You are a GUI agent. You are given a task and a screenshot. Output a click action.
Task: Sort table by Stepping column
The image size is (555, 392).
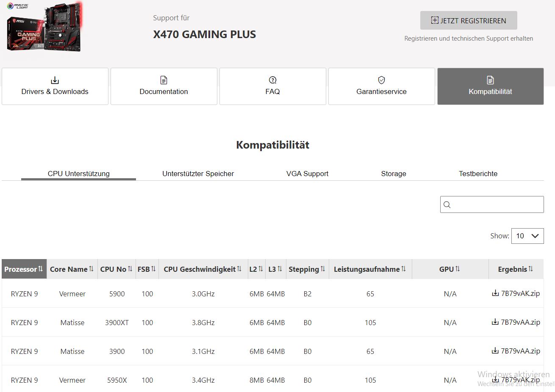point(307,269)
